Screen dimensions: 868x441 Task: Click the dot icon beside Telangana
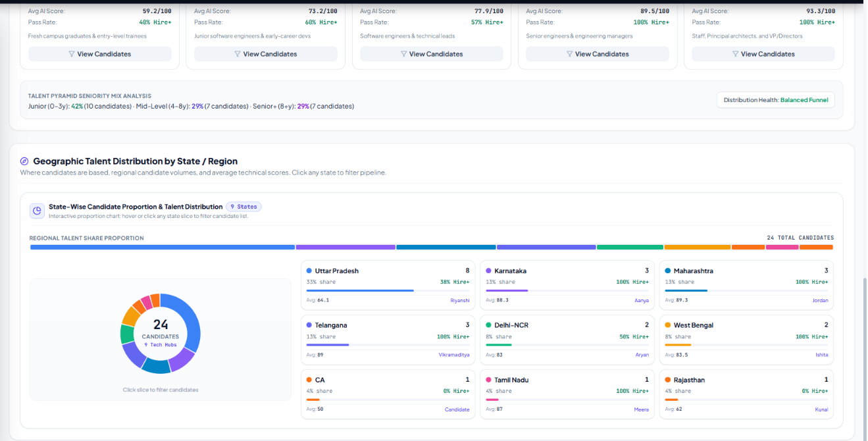tap(309, 325)
